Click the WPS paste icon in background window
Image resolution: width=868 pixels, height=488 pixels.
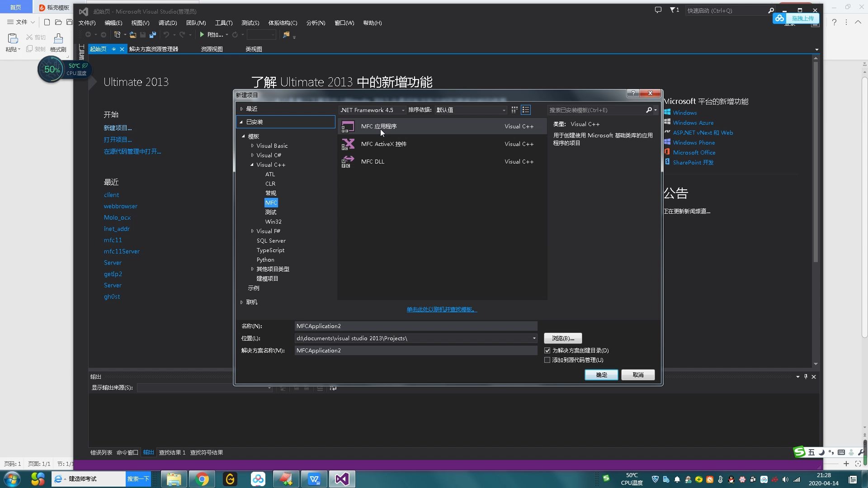(13, 39)
